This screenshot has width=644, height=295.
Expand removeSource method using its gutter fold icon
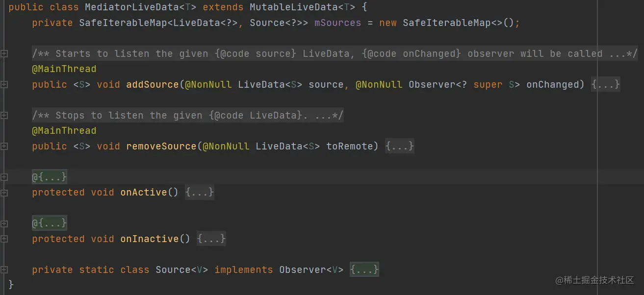tap(4, 147)
